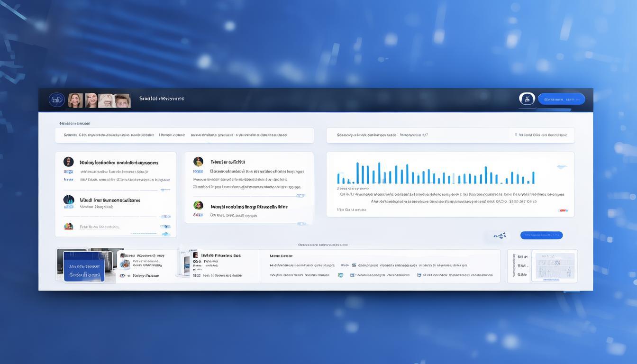Expand the bar chart card top-right dropdown
The height and width of the screenshot is (364, 637).
pos(562,167)
